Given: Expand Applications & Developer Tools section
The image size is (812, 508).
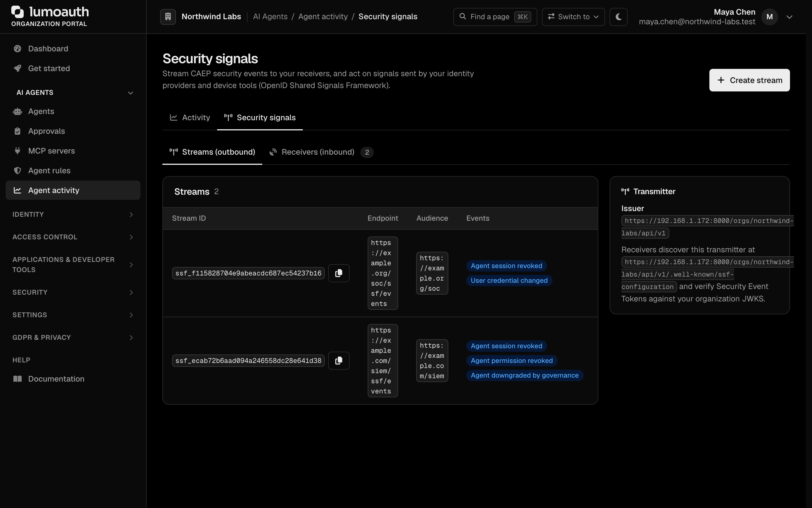Looking at the screenshot, I should coord(73,265).
